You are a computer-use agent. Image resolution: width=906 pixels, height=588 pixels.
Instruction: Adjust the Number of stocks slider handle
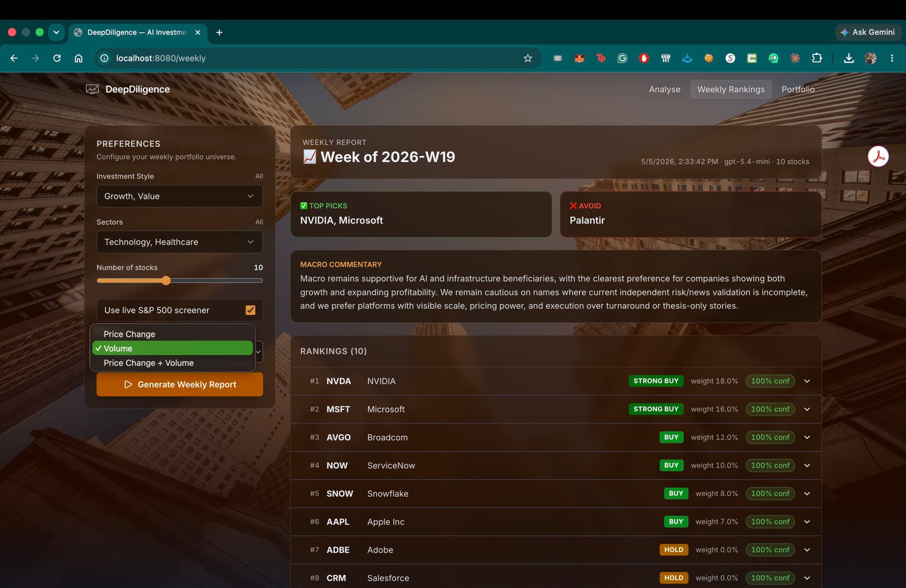(166, 281)
